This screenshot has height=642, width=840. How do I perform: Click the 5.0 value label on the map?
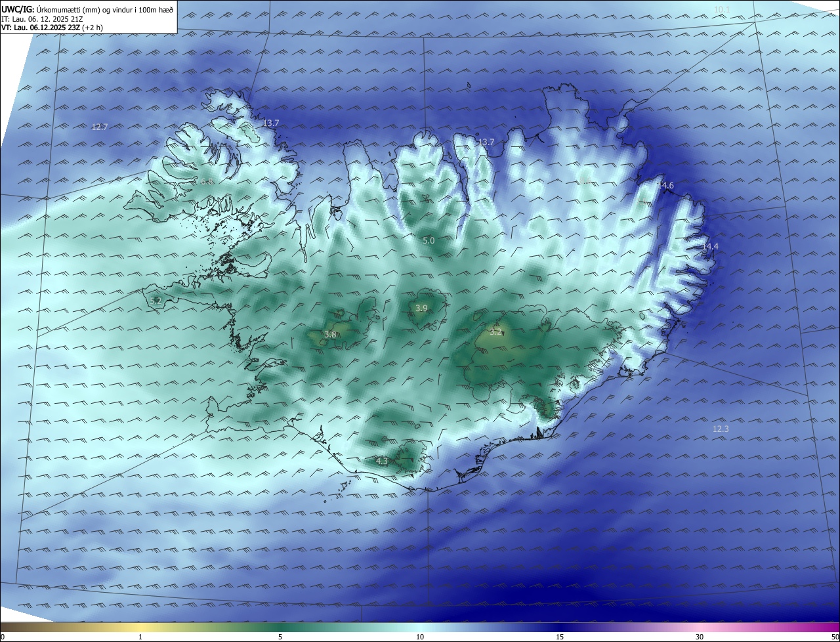point(429,241)
